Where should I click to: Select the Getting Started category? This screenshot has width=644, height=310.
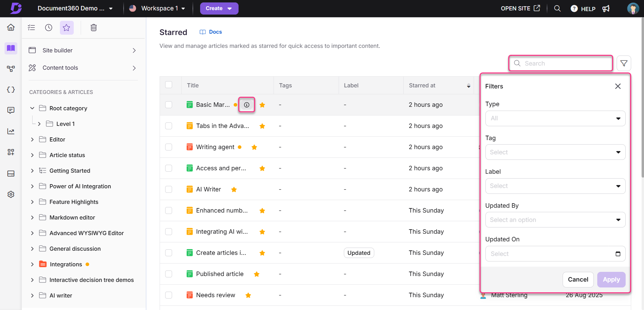click(70, 171)
